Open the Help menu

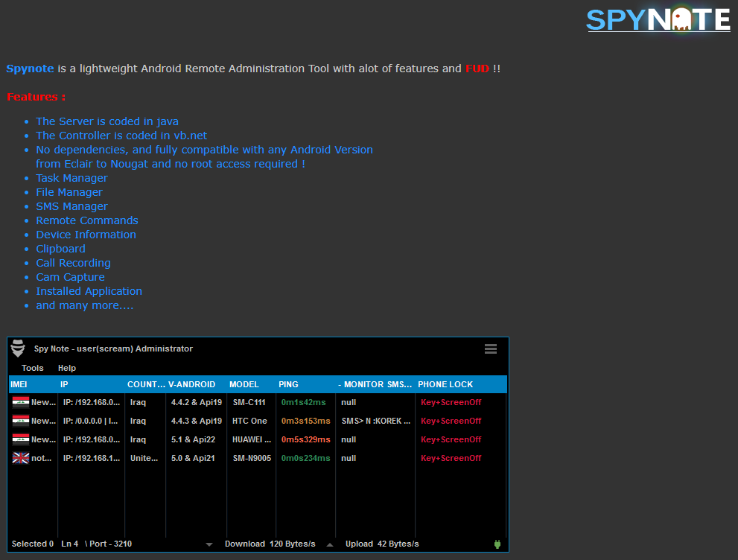pyautogui.click(x=67, y=368)
